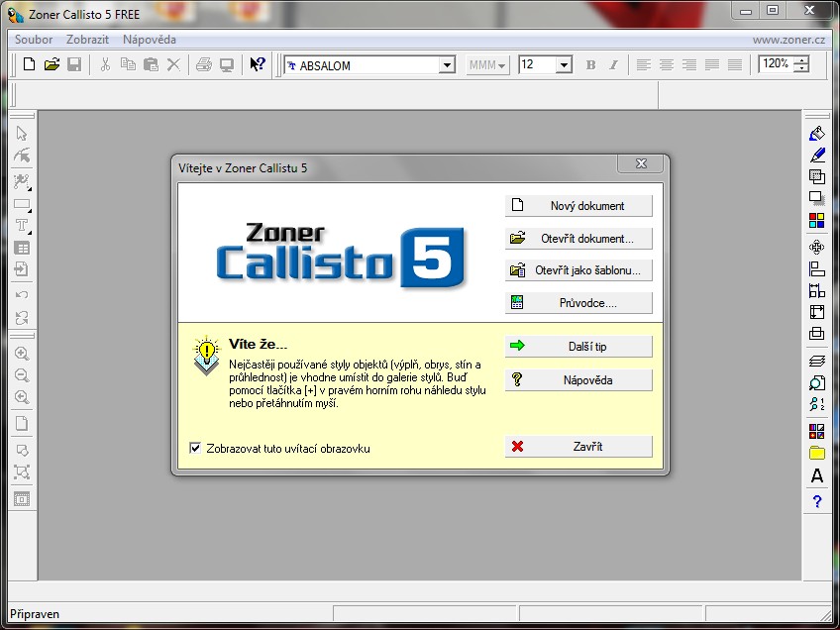This screenshot has height=630, width=840.
Task: Increase zoom with the 120% spinner arrow
Action: 801,60
